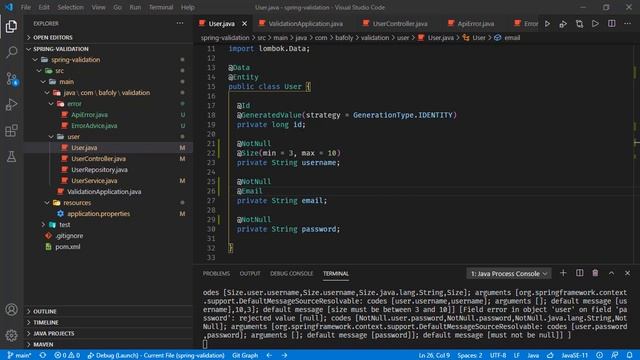Viewport: 640px width, 360px height.
Task: Open application.properties in the explorer
Action: 99,213
